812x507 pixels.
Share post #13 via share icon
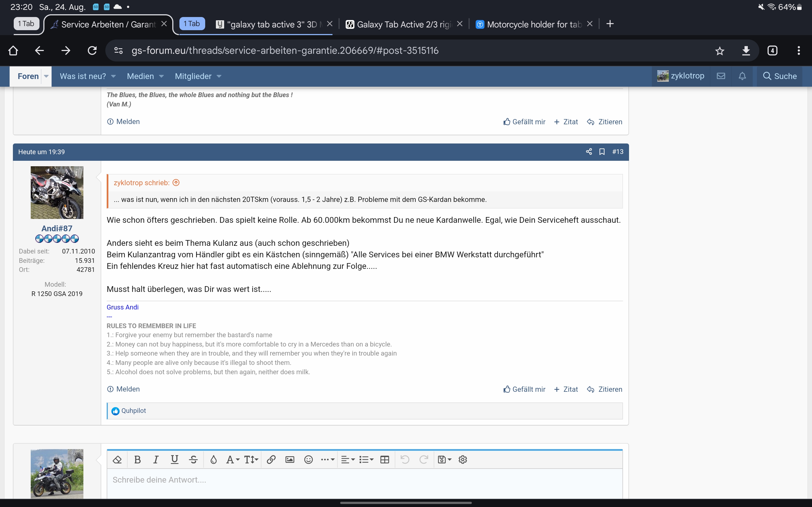[589, 151]
